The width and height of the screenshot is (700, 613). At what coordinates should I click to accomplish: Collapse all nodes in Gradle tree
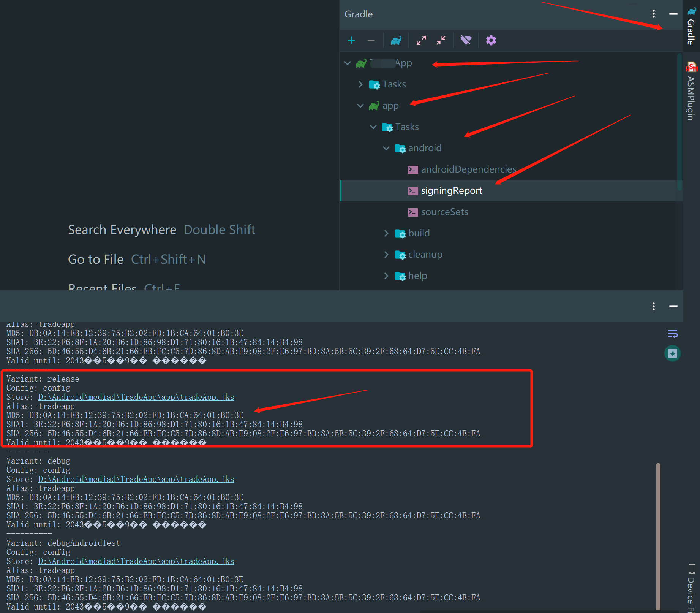441,40
